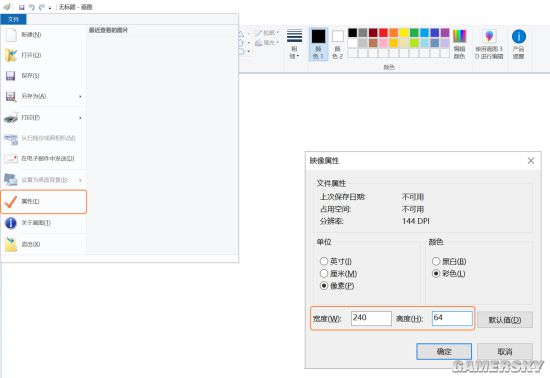Choose the Black and white color option
The image size is (550, 378).
(436, 261)
